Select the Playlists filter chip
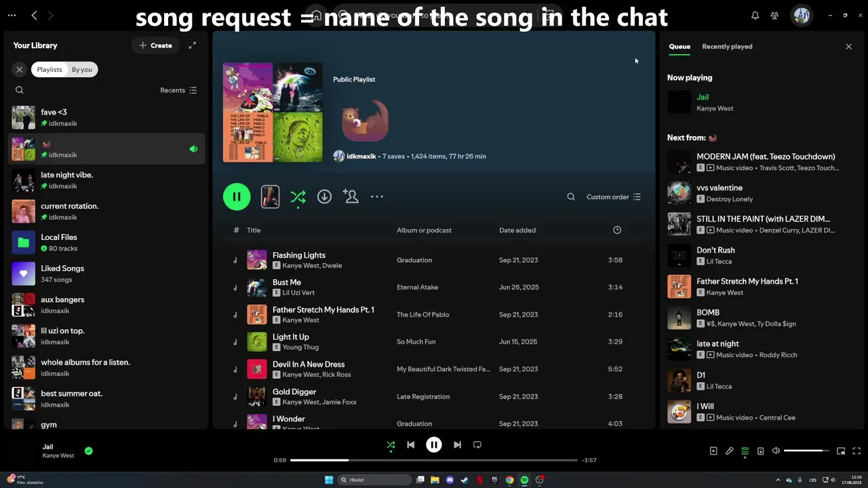 [x=50, y=69]
